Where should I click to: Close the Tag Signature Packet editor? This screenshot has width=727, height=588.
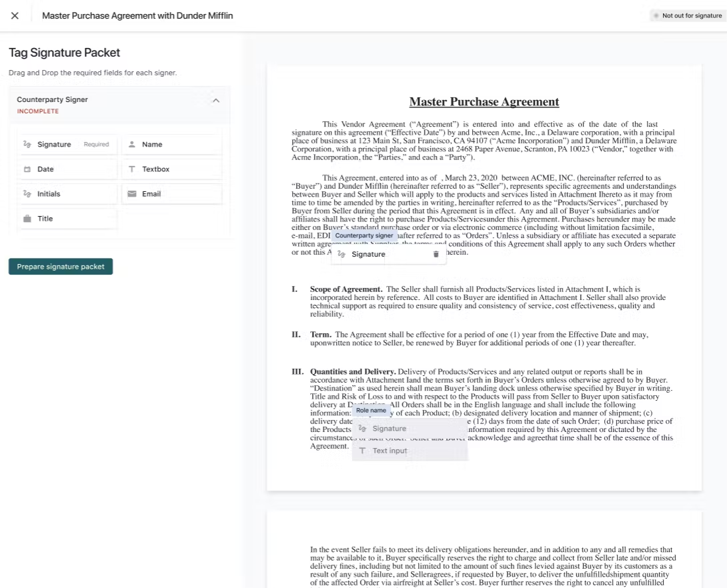15,16
